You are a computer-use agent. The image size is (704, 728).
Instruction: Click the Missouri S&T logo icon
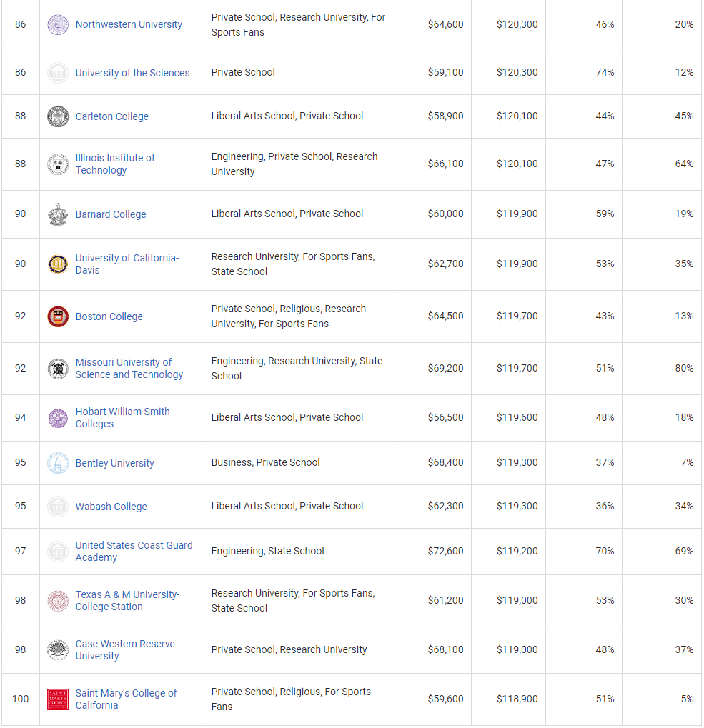click(58, 369)
